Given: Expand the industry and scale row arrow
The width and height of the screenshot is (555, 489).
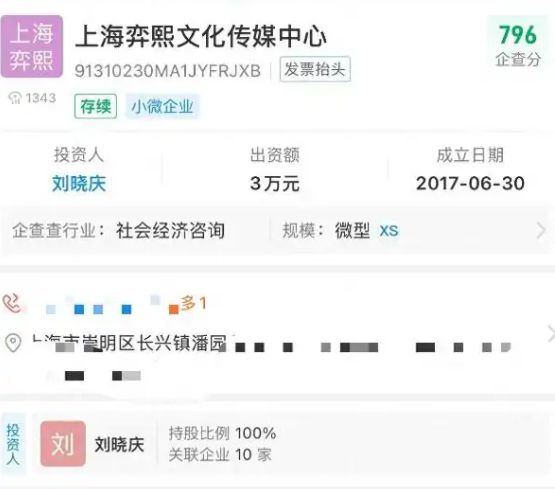Looking at the screenshot, I should pyautogui.click(x=541, y=231).
